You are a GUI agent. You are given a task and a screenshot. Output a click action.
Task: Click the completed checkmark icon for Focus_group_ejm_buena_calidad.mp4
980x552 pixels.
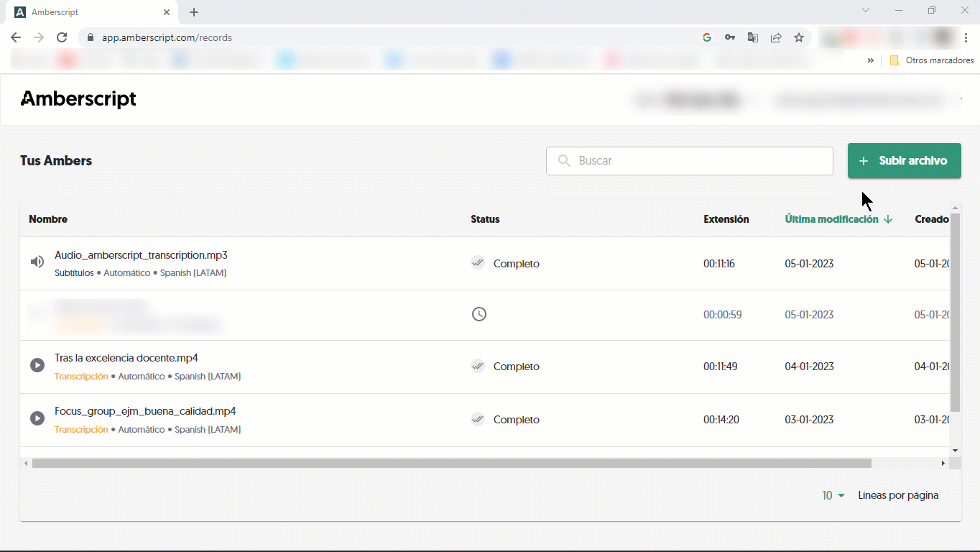[478, 419]
